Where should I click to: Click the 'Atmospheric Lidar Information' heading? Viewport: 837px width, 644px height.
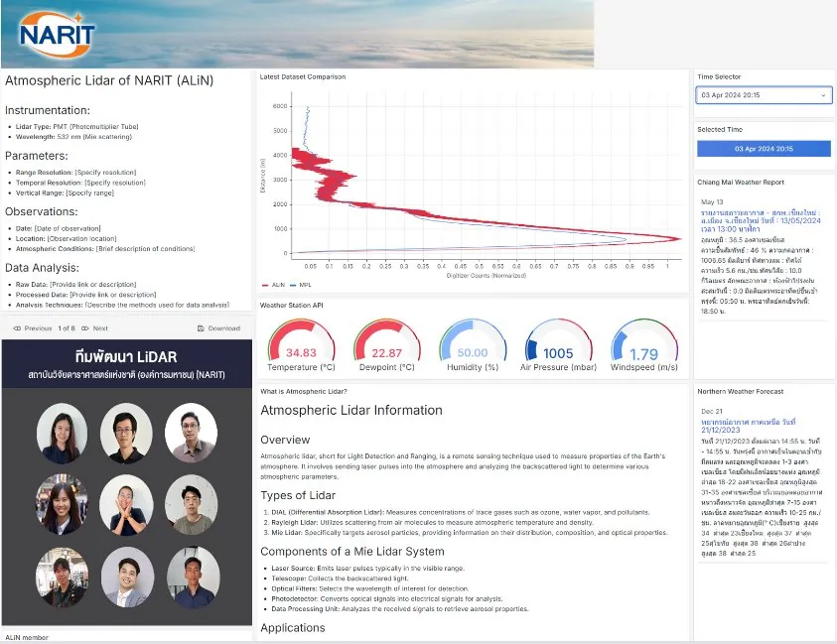351,410
